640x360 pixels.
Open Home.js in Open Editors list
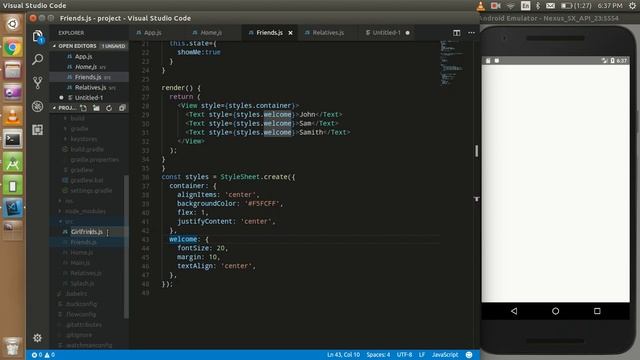pos(86,67)
